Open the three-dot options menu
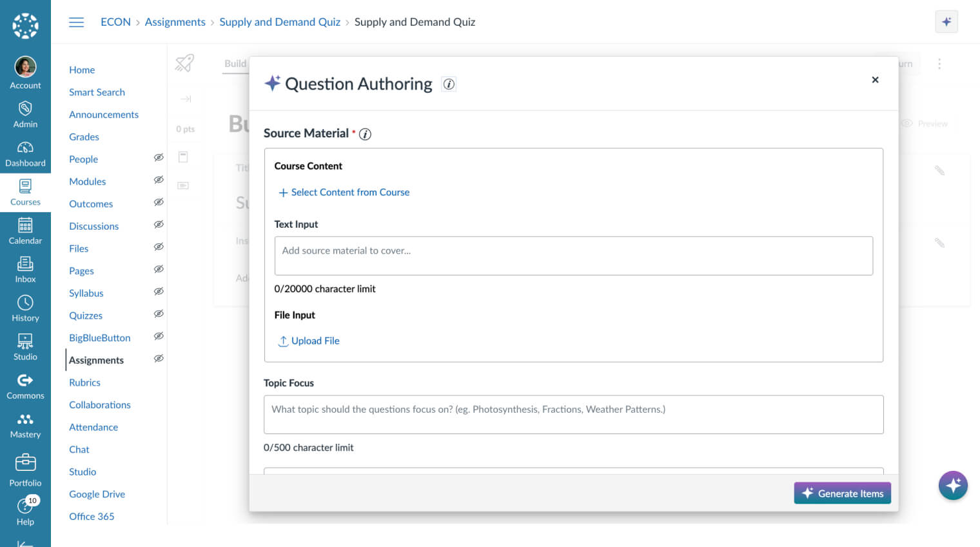Image resolution: width=980 pixels, height=547 pixels. [939, 64]
